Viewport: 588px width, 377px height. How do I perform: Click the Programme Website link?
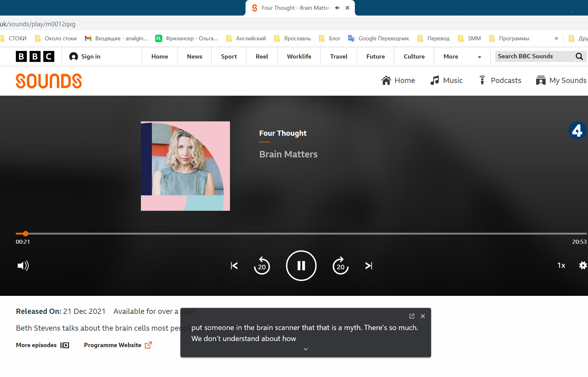tap(118, 344)
